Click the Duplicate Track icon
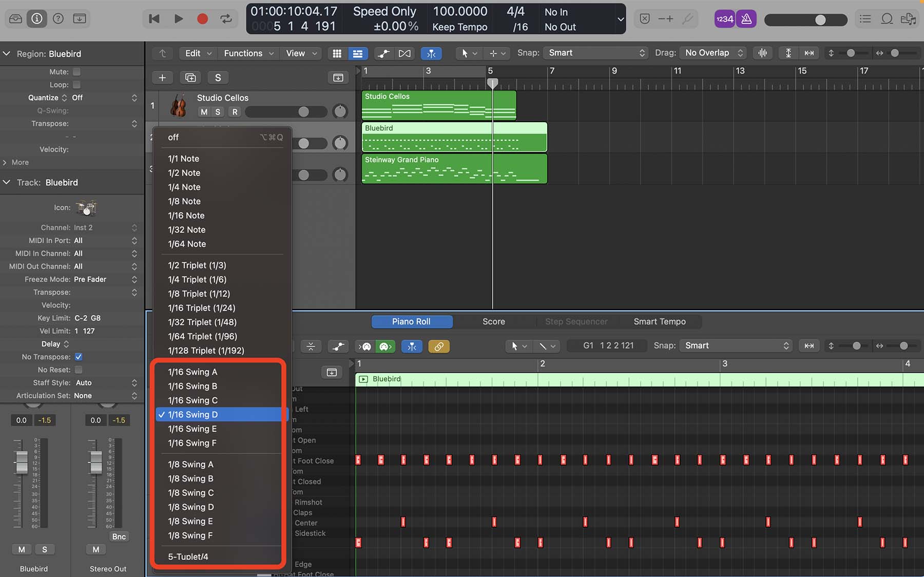 click(190, 78)
